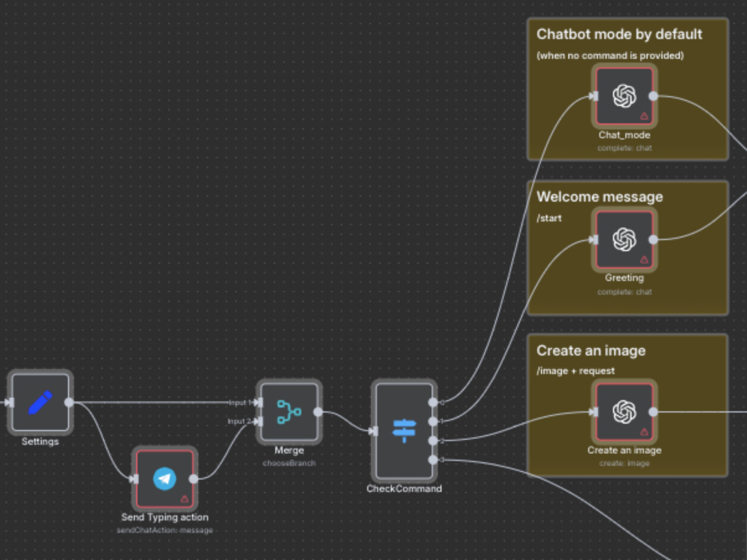Click the warning triangle on Chat_mode node
The image size is (747, 560).
(x=644, y=116)
